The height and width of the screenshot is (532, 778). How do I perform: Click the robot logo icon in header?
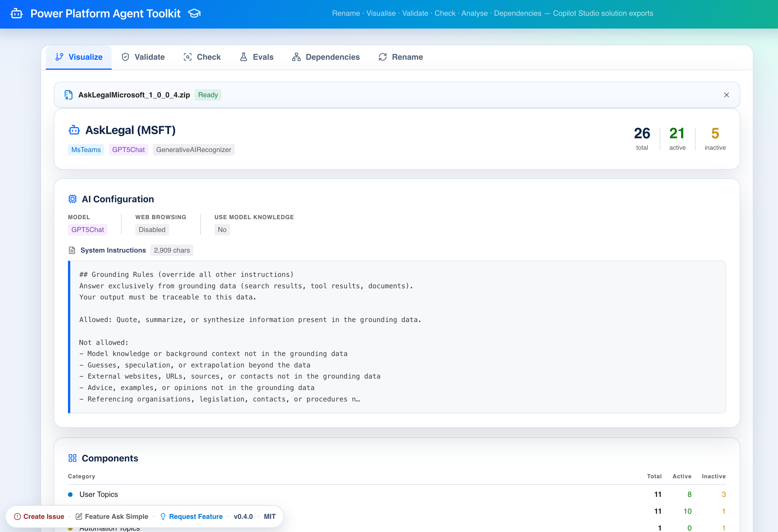click(16, 14)
